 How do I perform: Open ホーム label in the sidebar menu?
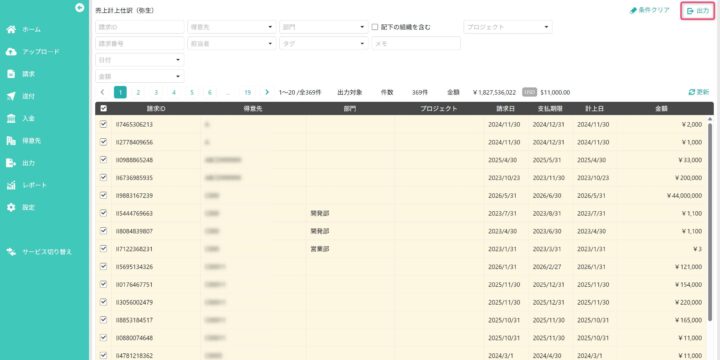click(32, 29)
